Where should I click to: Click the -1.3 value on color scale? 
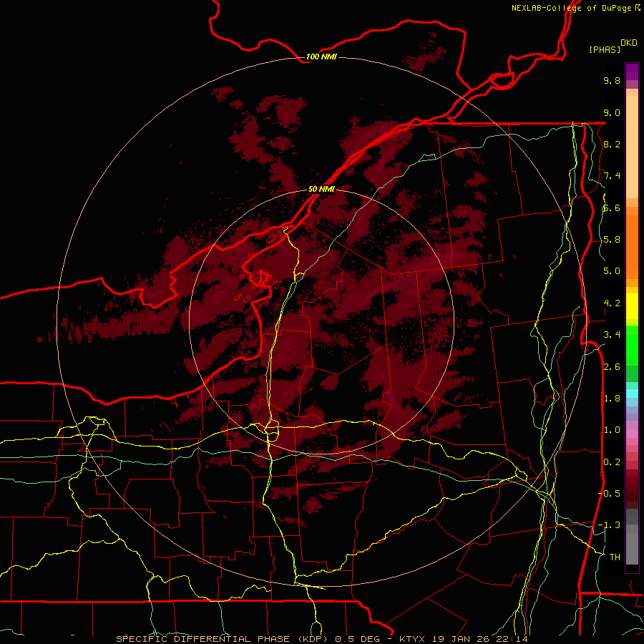click(x=609, y=525)
